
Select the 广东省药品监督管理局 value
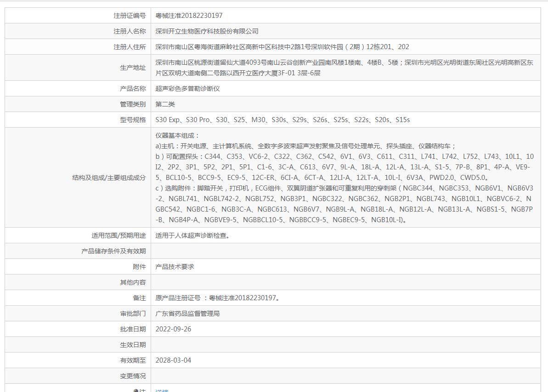pyautogui.click(x=188, y=314)
